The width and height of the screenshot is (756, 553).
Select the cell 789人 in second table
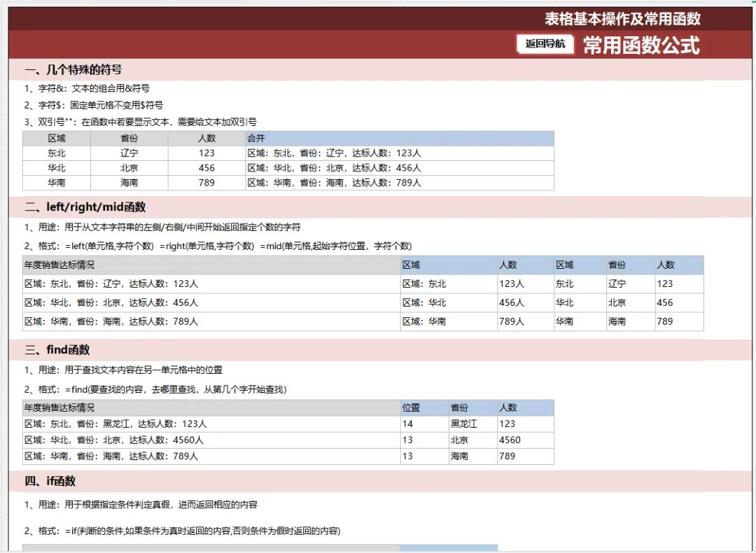(526, 321)
